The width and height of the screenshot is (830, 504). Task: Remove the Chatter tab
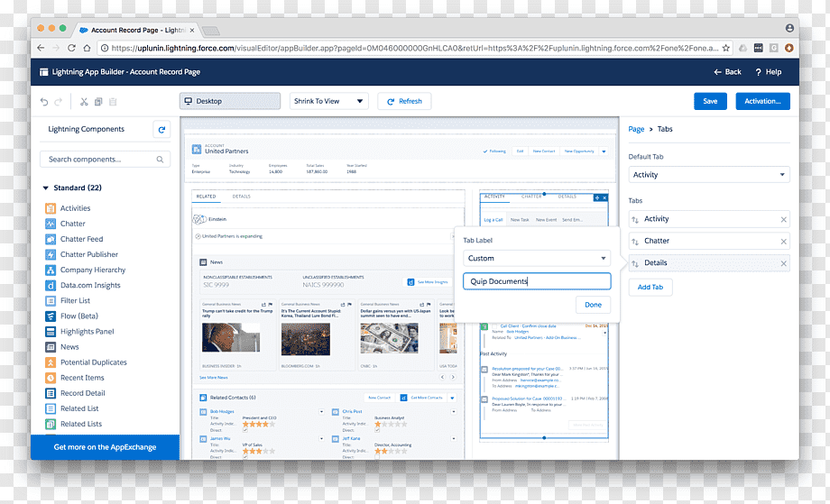[783, 242]
